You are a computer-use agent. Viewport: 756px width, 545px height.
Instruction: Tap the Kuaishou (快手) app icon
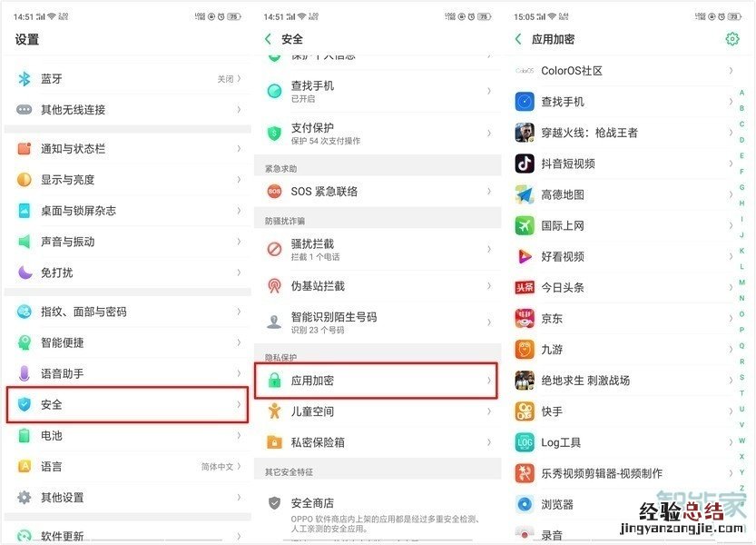click(524, 411)
